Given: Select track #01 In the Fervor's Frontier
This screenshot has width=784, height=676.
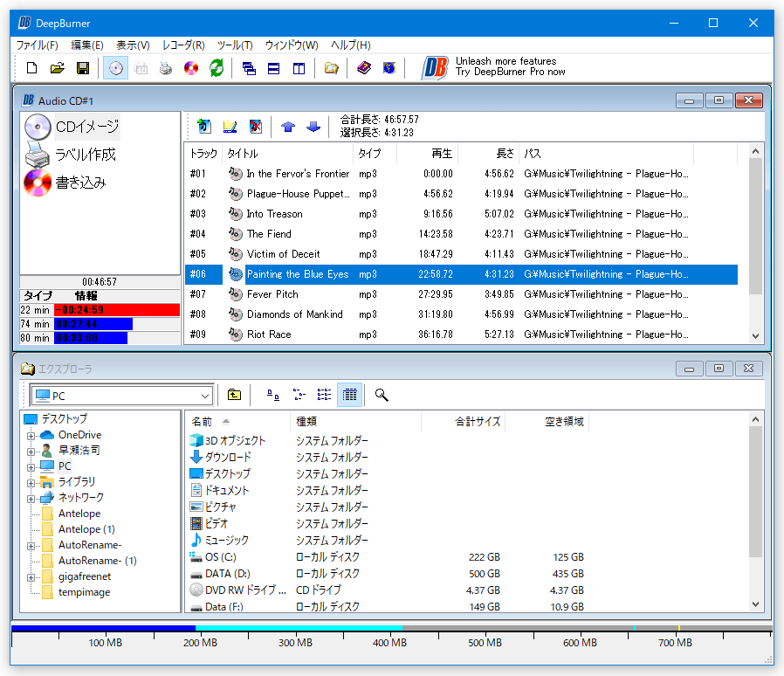Looking at the screenshot, I should pyautogui.click(x=461, y=174).
